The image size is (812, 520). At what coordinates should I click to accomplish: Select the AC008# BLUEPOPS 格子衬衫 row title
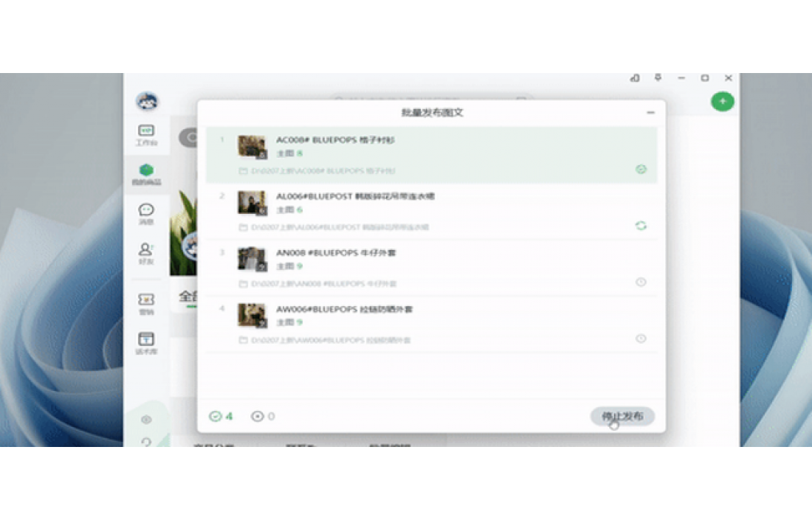point(335,139)
